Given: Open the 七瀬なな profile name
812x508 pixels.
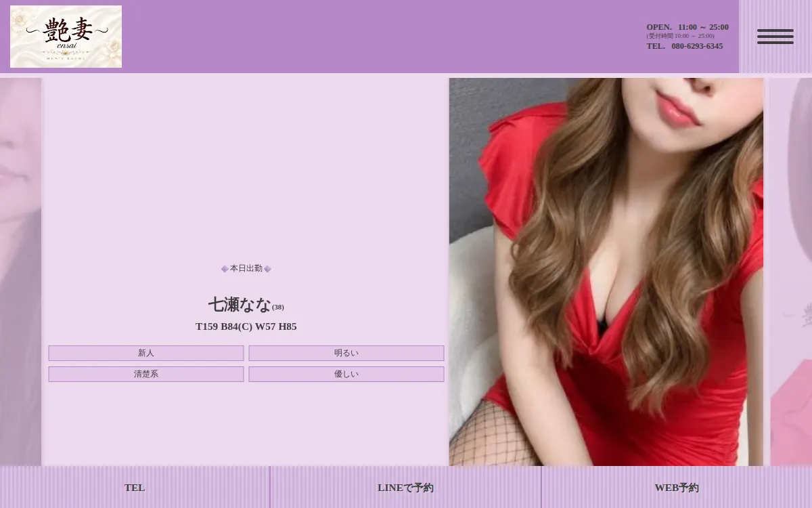Looking at the screenshot, I should click(x=240, y=305).
